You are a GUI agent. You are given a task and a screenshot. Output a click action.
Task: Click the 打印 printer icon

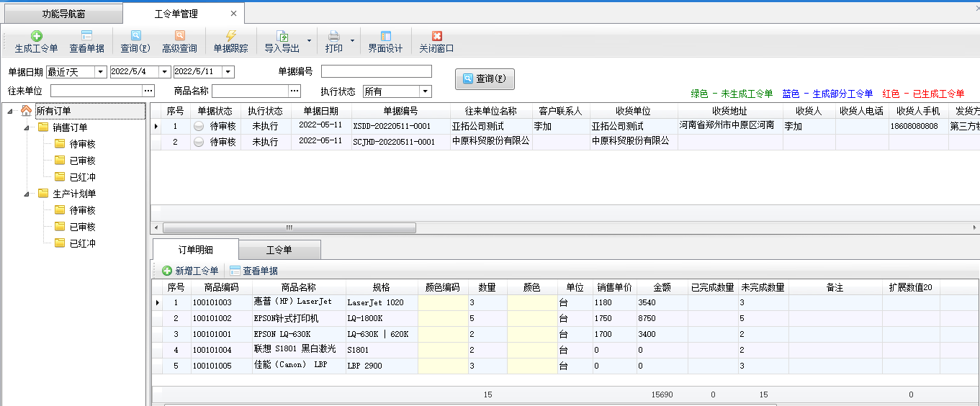334,36
